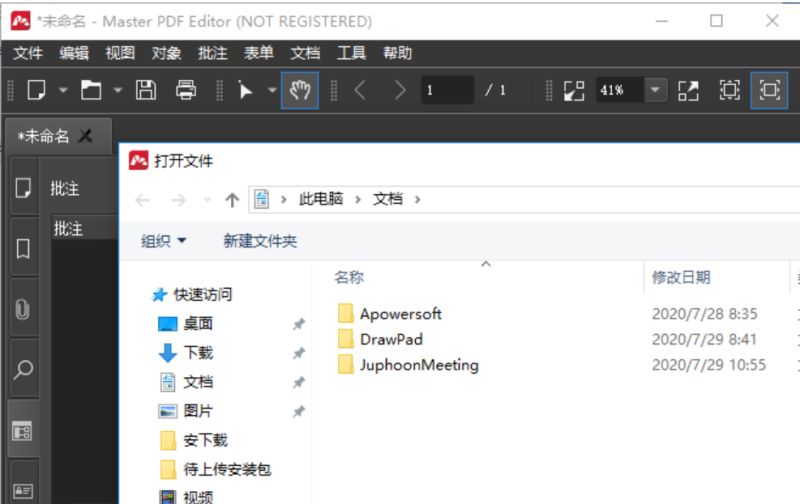Close the *未命名 document tab
This screenshot has height=504, width=800.
86,136
